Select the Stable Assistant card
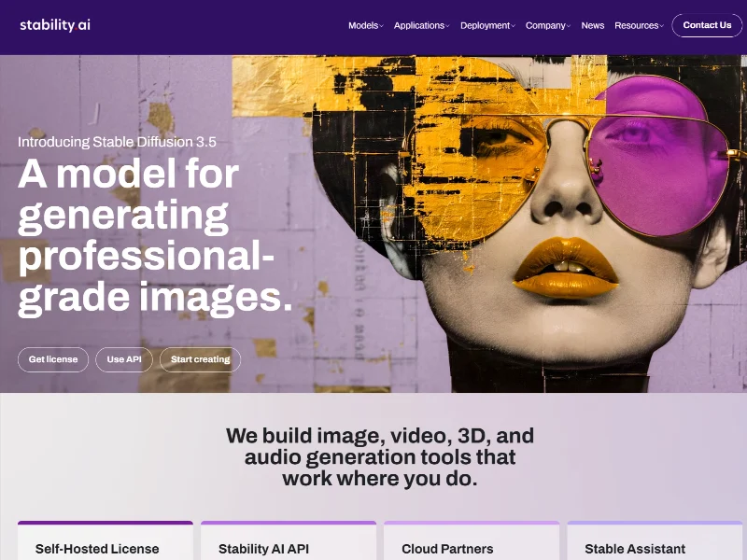The height and width of the screenshot is (560, 747). click(x=655, y=540)
